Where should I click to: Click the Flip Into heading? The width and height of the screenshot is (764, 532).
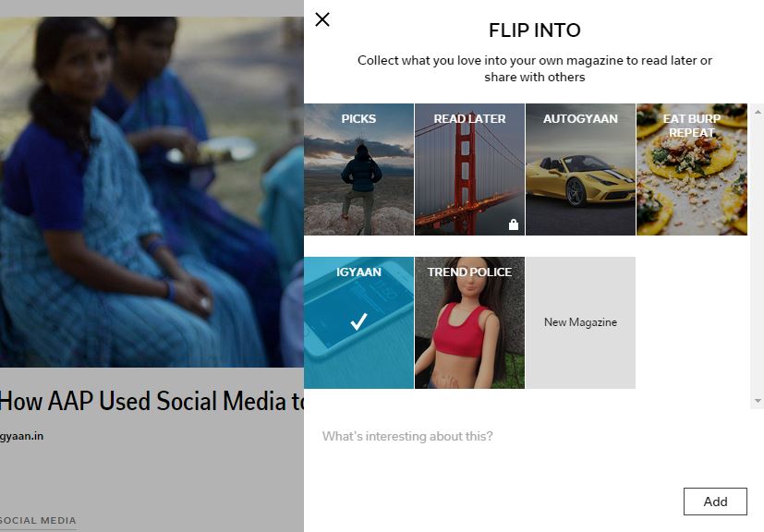(535, 30)
